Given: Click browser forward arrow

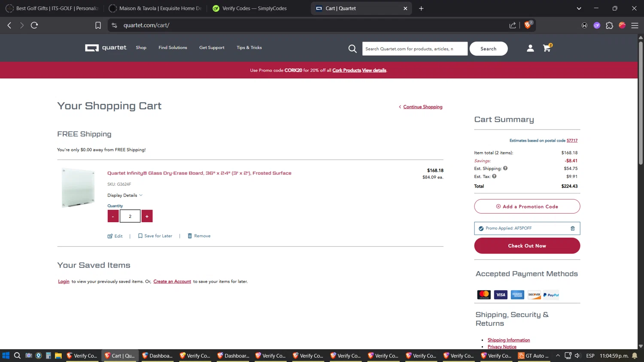Looking at the screenshot, I should [x=21, y=25].
